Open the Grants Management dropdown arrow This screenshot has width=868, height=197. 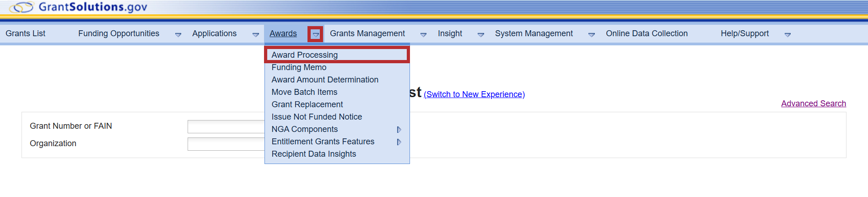point(423,34)
